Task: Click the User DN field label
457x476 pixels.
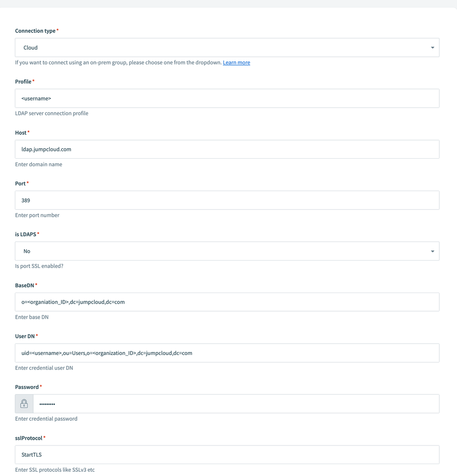Action: [x=25, y=336]
